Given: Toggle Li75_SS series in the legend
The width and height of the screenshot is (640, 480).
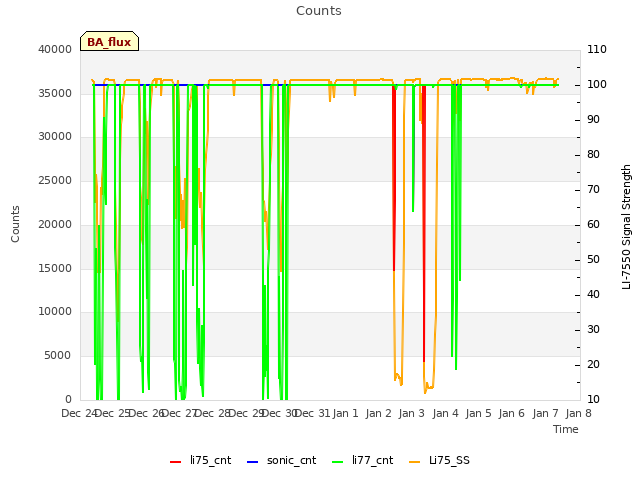Looking at the screenshot, I should pyautogui.click(x=439, y=460).
